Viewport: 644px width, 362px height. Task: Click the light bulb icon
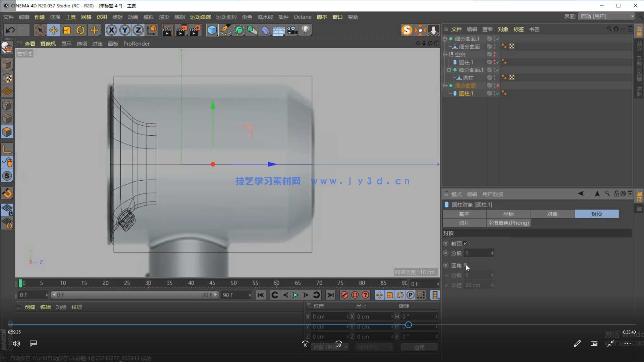pos(306,30)
